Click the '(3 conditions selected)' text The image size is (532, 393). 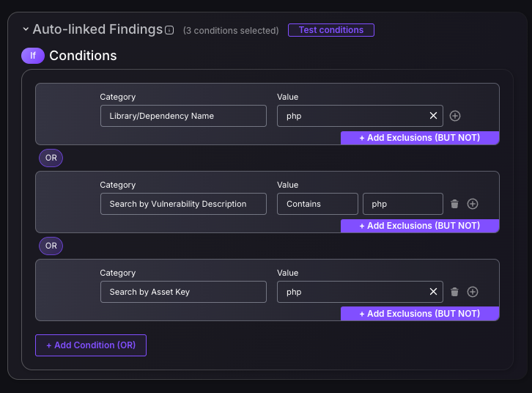[231, 31]
